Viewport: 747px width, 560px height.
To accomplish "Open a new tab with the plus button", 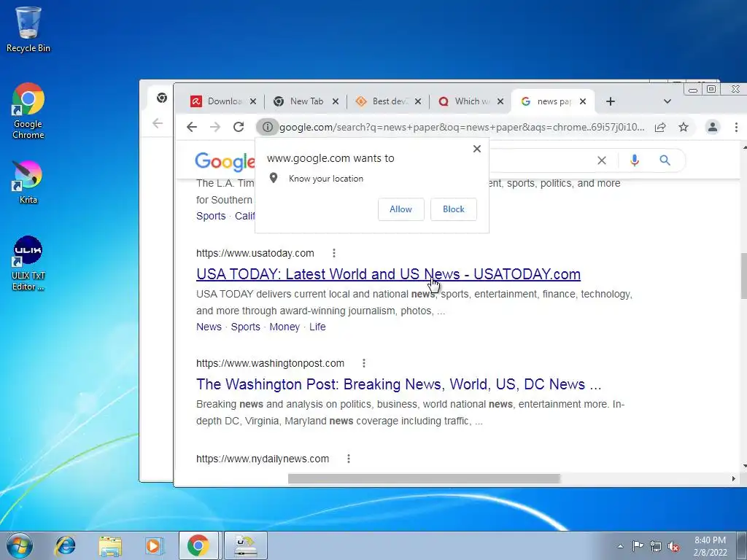I will pyautogui.click(x=611, y=101).
